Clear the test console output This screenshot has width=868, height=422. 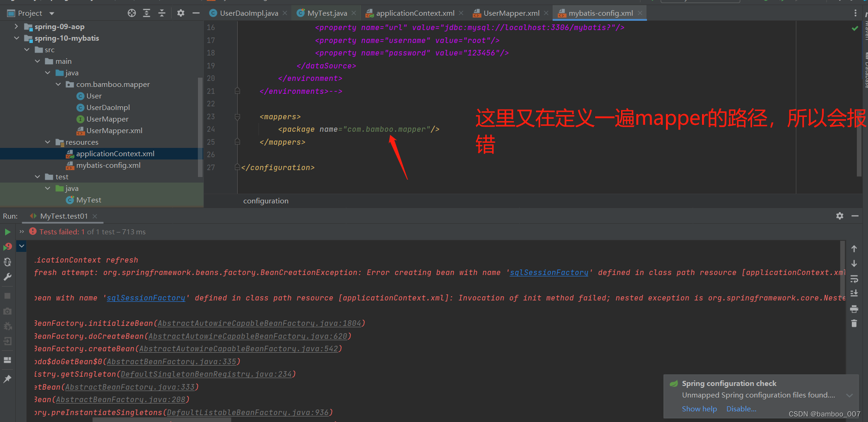coord(854,323)
